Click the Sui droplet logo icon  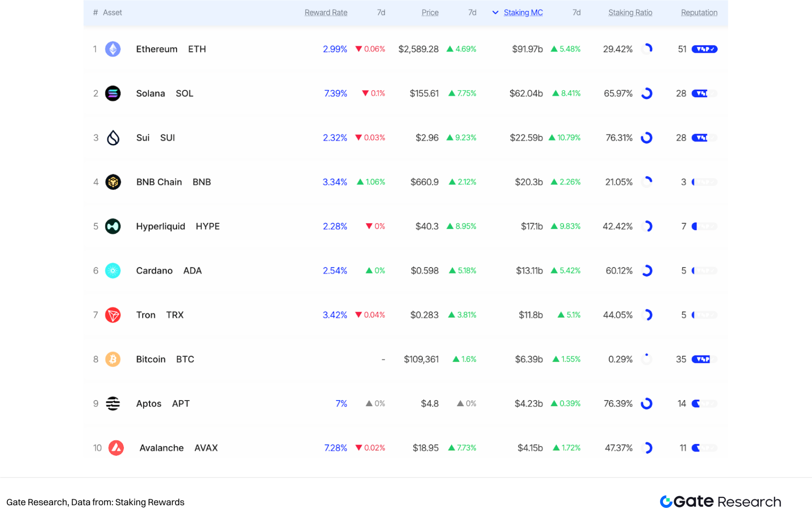click(x=113, y=138)
